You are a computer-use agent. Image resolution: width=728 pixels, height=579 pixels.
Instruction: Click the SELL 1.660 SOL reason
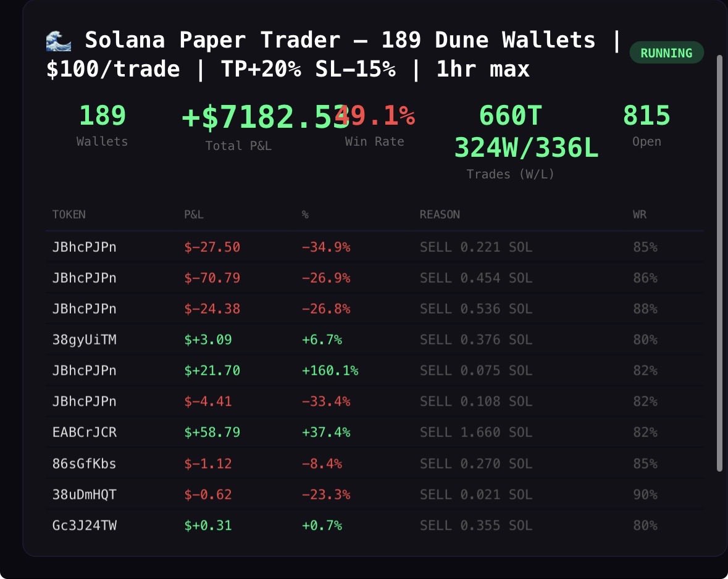pyautogui.click(x=476, y=432)
